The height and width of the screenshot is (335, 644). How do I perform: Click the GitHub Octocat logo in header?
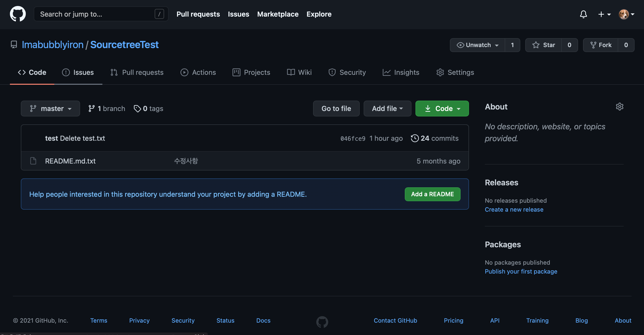18,14
